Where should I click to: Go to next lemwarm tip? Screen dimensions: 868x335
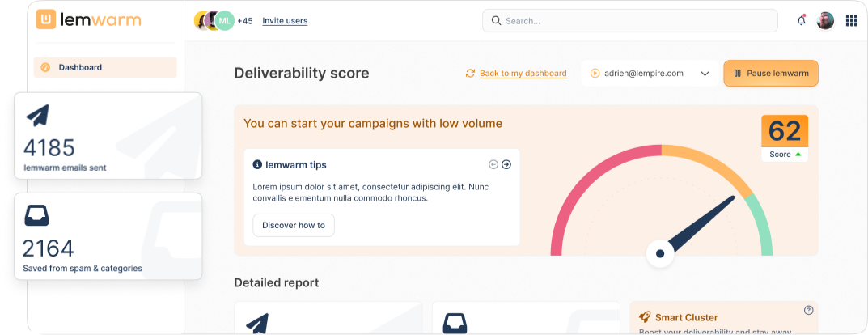click(x=506, y=164)
